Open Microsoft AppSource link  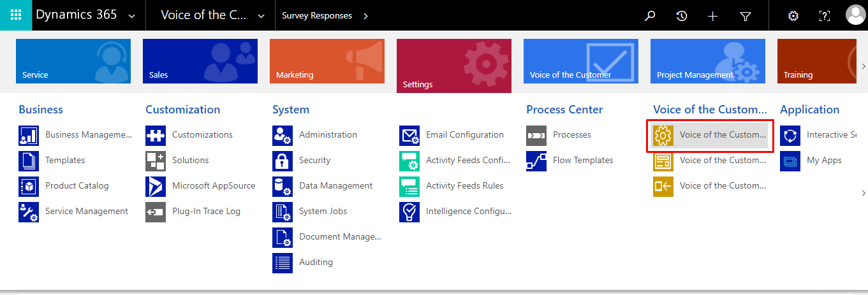(x=214, y=186)
